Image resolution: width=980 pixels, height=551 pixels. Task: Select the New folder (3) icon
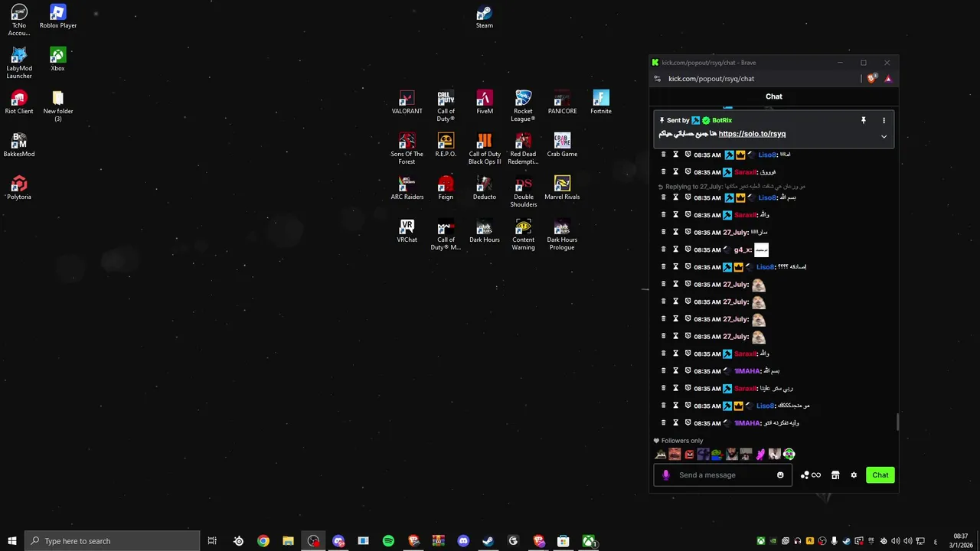[x=58, y=106]
